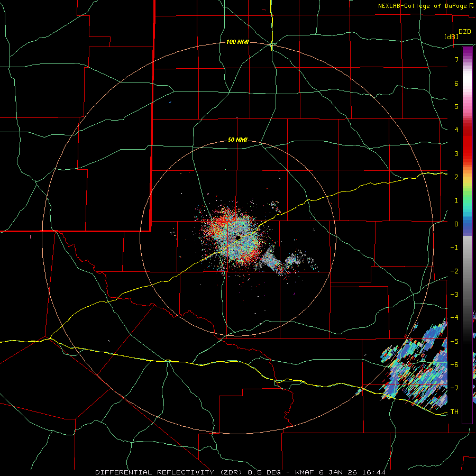Click the -4 value on the color scale

[454, 318]
